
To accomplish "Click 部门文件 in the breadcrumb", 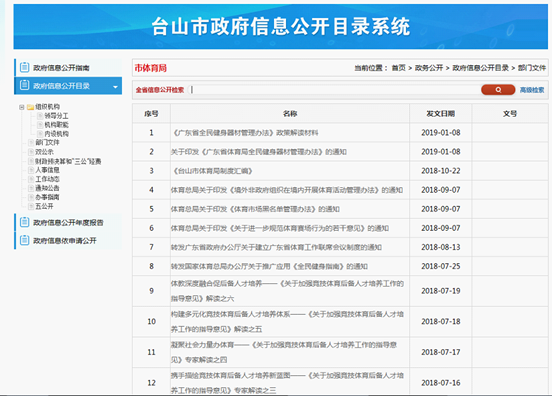I will (x=532, y=68).
